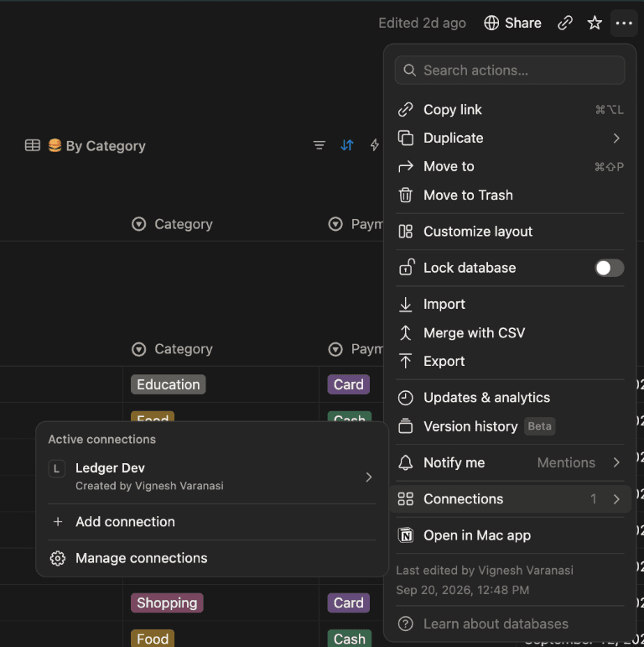Image resolution: width=644 pixels, height=647 pixels.
Task: Open Learn about databases link
Action: point(510,624)
